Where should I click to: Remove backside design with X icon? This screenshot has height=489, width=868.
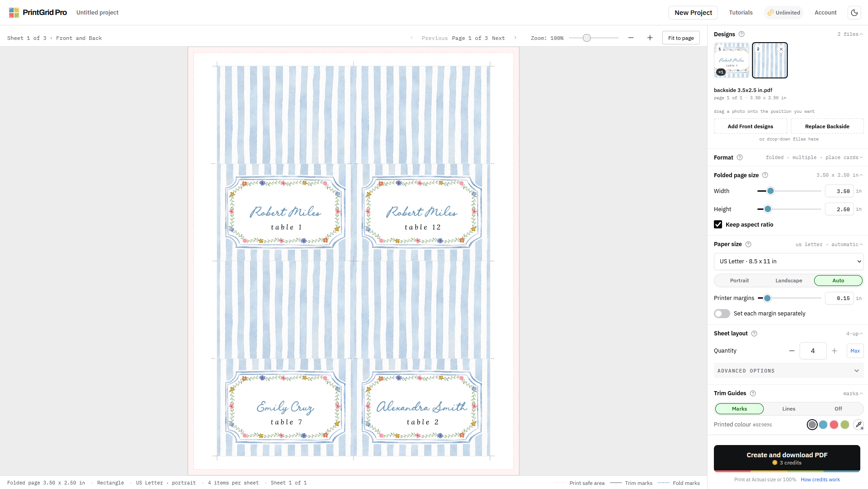click(781, 49)
